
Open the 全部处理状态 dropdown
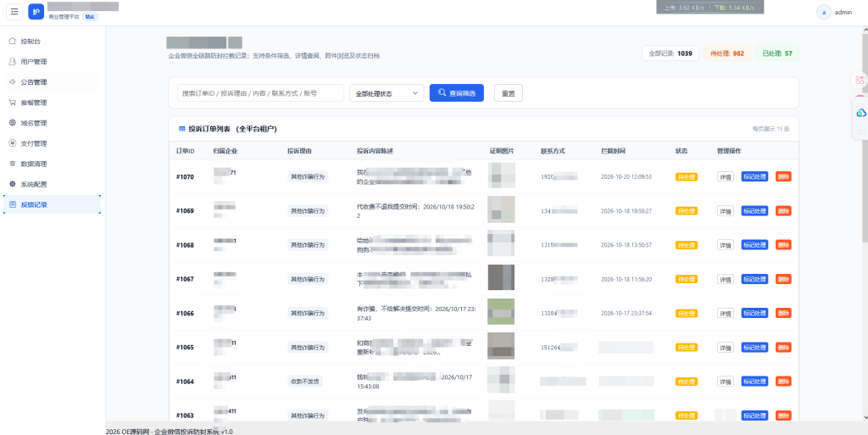coord(387,93)
